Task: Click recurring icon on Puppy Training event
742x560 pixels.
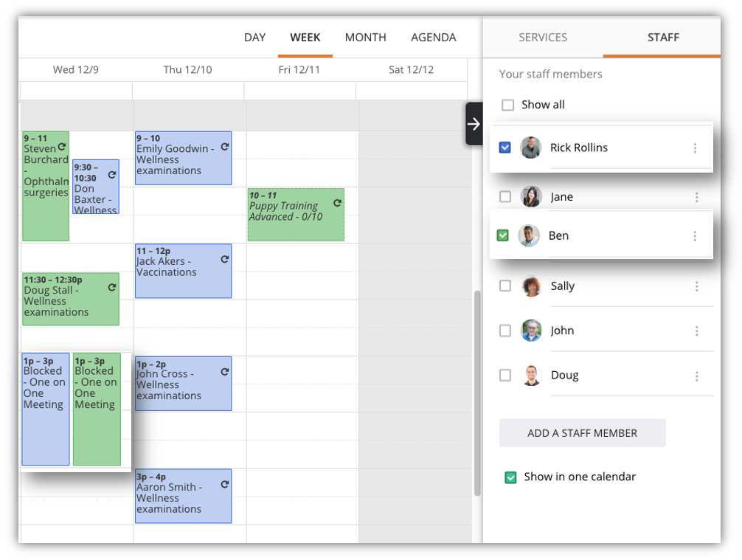Action: [x=337, y=203]
